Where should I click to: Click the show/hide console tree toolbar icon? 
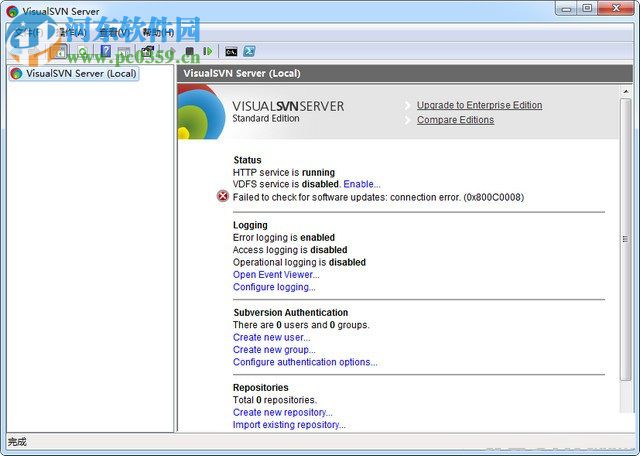pyautogui.click(x=61, y=52)
